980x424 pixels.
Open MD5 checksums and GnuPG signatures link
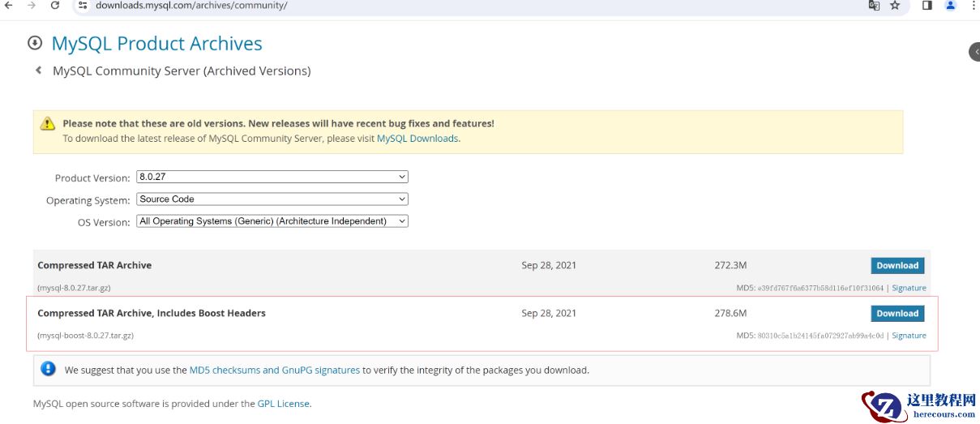274,370
